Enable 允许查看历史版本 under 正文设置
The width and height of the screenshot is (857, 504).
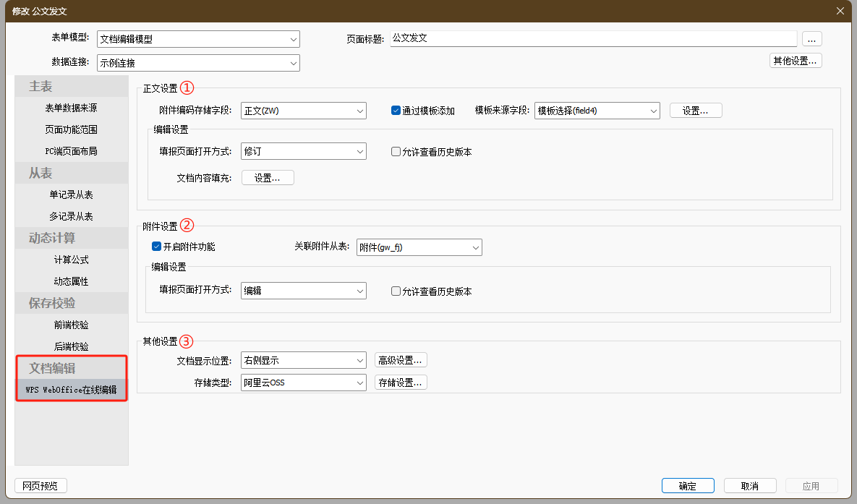(396, 152)
